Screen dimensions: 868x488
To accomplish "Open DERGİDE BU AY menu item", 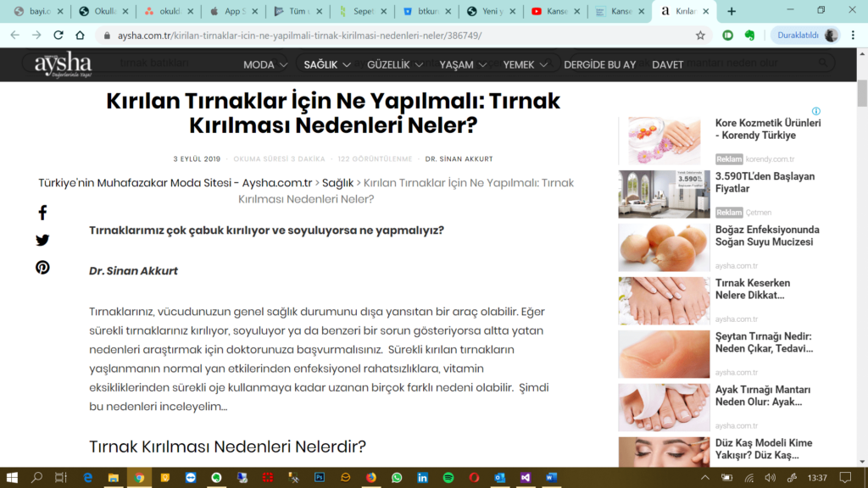I will [x=599, y=64].
